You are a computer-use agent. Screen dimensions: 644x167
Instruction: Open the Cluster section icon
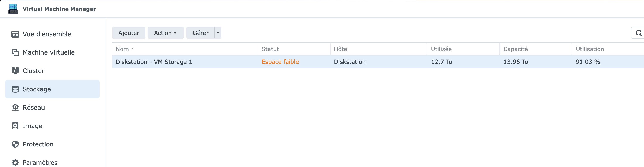click(15, 71)
